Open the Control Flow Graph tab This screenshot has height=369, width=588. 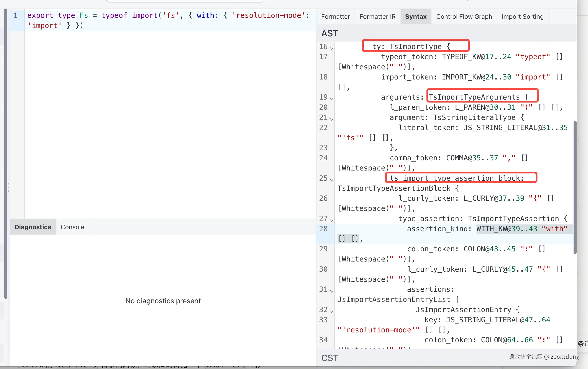464,16
